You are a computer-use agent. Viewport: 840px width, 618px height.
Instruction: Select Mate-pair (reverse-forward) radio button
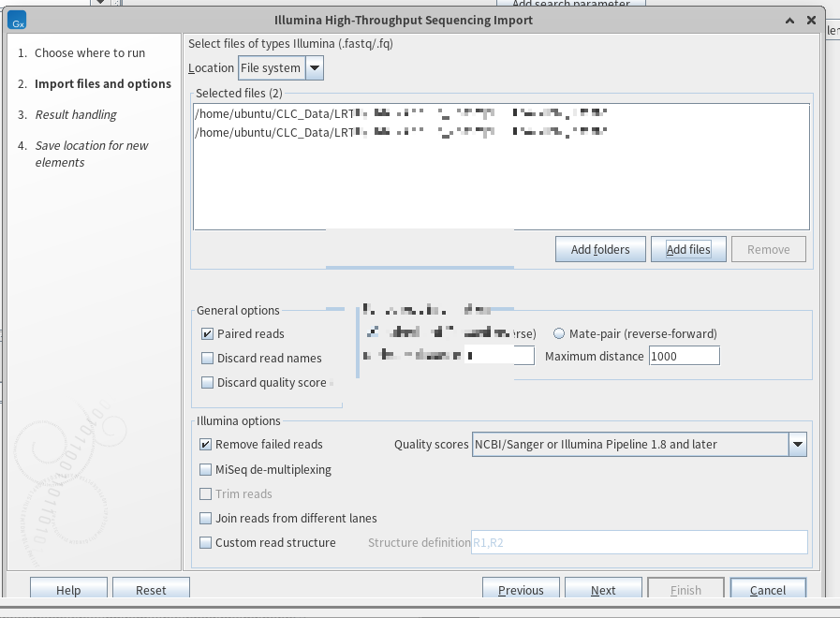559,333
